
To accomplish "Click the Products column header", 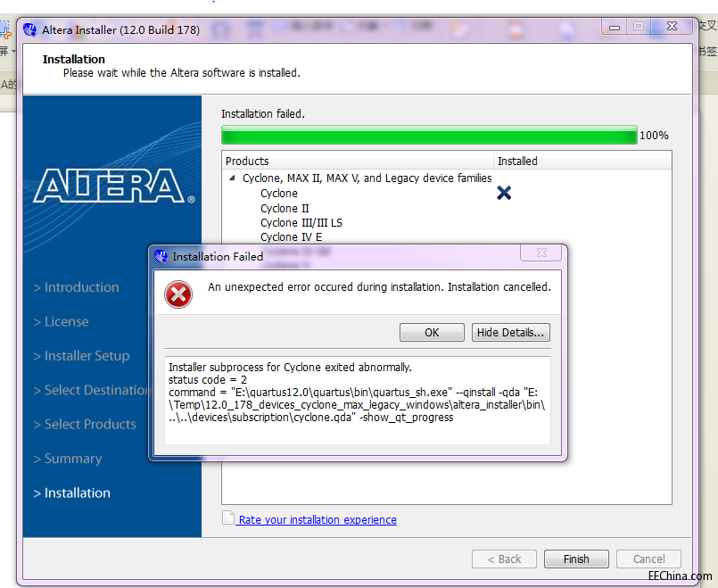I will pyautogui.click(x=357, y=161).
